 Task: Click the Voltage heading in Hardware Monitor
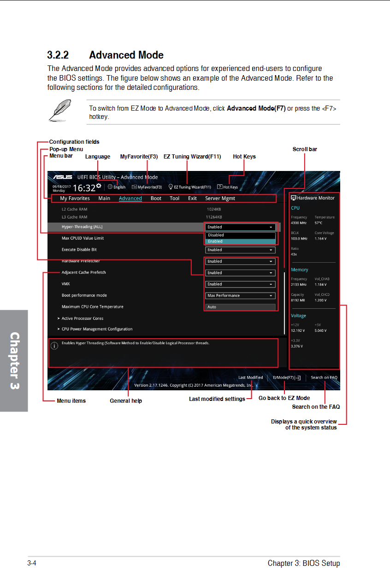[x=299, y=316]
